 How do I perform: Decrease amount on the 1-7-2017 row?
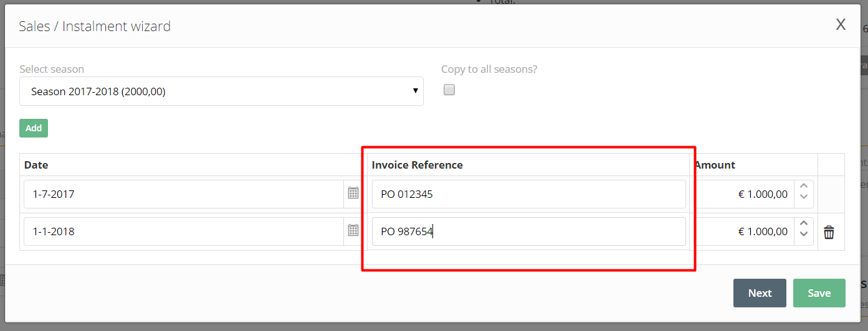[803, 197]
